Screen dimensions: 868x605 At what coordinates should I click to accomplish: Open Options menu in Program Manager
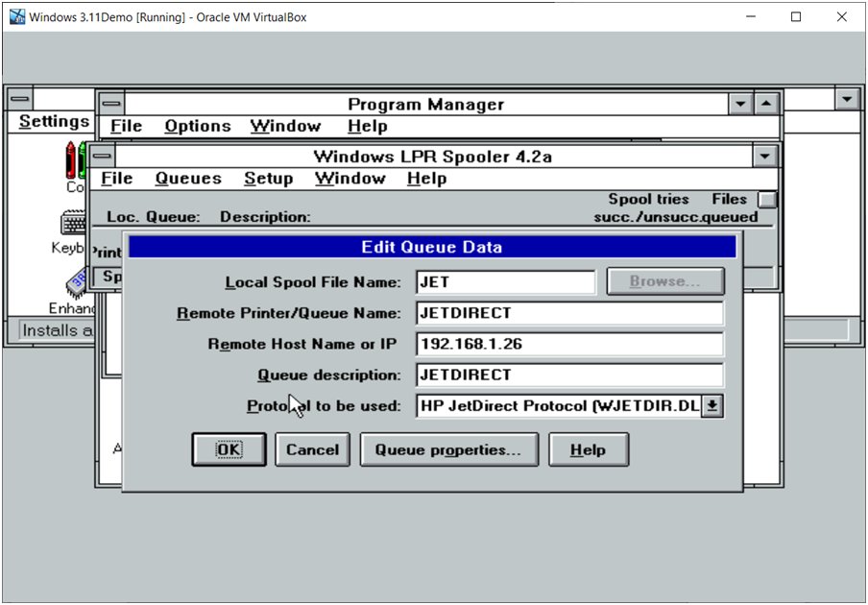coord(198,126)
